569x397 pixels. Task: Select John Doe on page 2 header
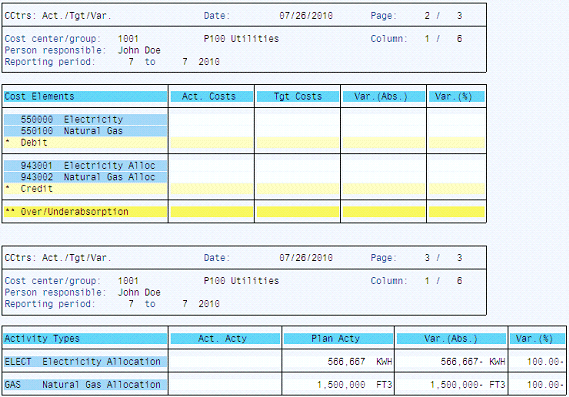click(x=139, y=50)
